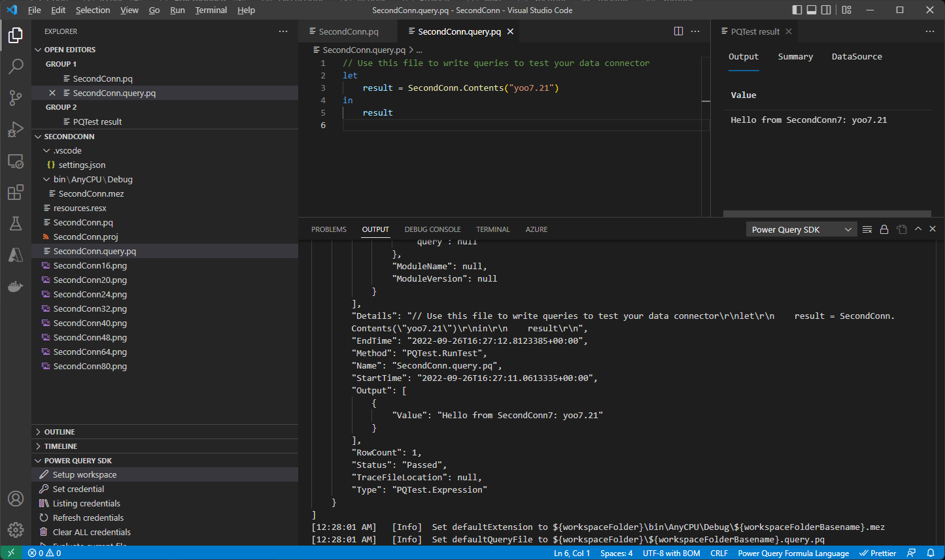Screen dimensions: 945x560
Task: Open the Docker whale icon
Action: pos(16,286)
